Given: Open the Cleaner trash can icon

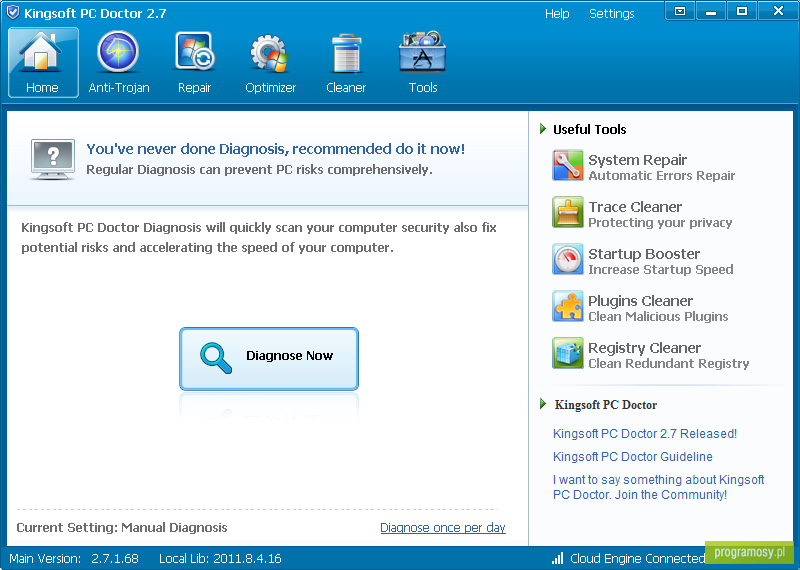Looking at the screenshot, I should 346,53.
